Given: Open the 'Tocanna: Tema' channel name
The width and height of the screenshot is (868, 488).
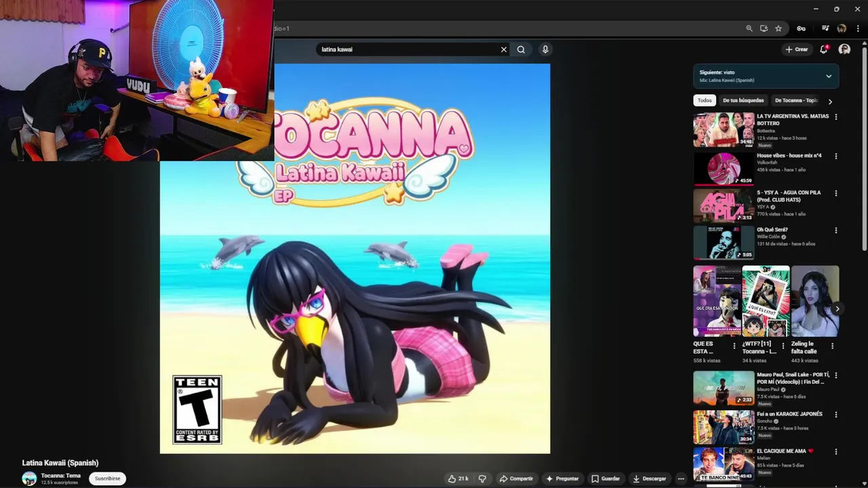Looking at the screenshot, I should (60, 476).
